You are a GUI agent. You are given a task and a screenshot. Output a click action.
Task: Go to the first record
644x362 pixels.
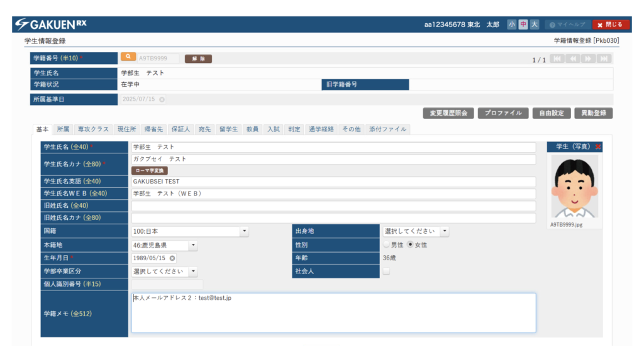[557, 59]
